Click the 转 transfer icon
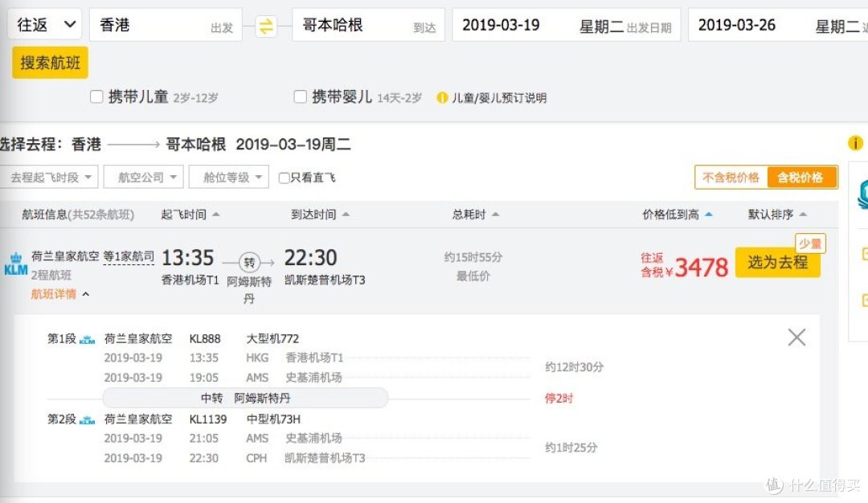The image size is (868, 503). click(x=249, y=262)
